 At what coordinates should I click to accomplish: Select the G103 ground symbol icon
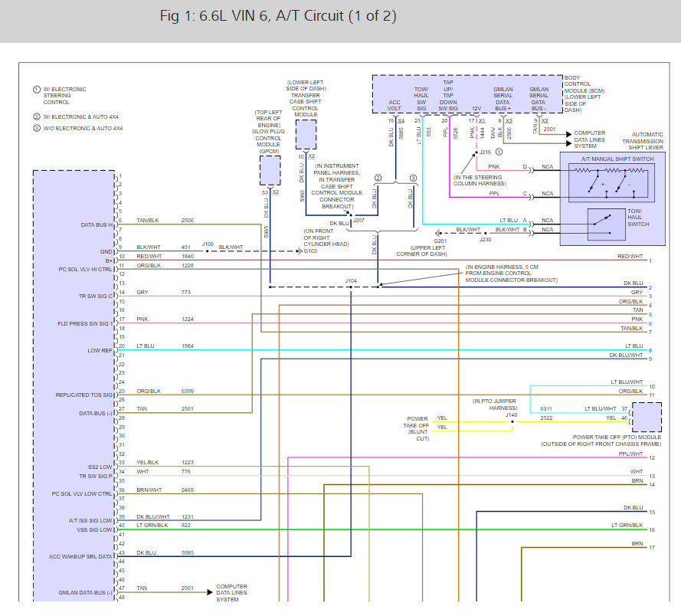tap(299, 251)
